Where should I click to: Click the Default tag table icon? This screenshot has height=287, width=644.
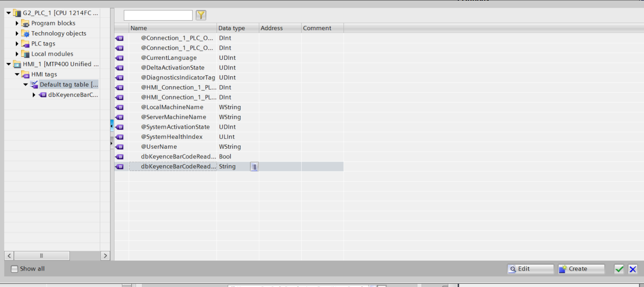34,85
